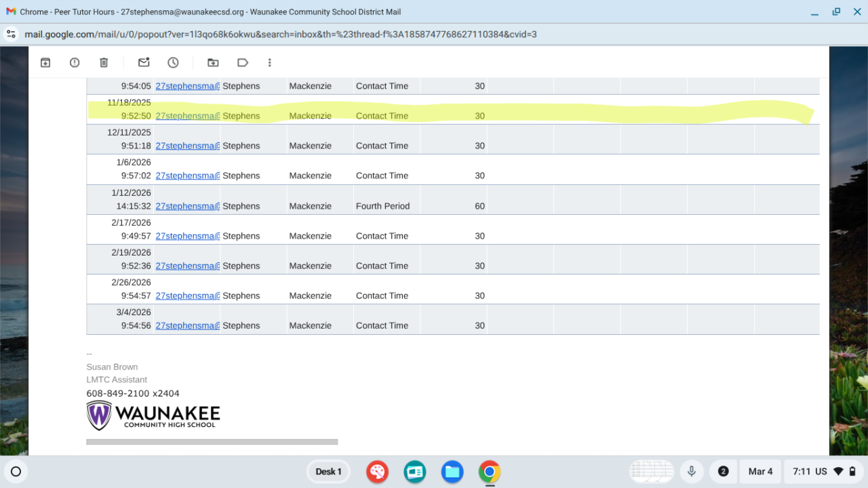The height and width of the screenshot is (488, 868).
Task: Select the date 2/17/2026
Action: pos(132,222)
